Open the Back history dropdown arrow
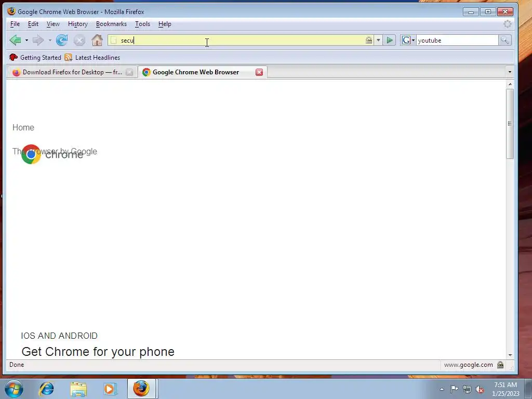The height and width of the screenshot is (399, 532). pos(26,41)
